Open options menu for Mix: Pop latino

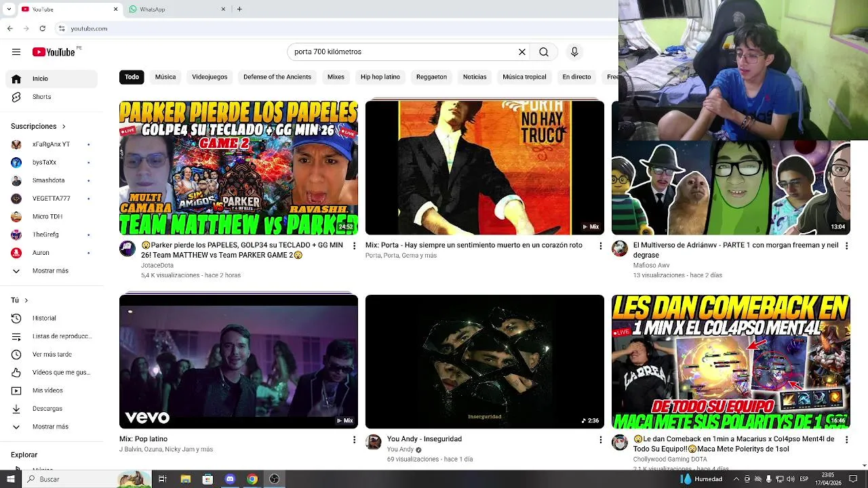354,440
